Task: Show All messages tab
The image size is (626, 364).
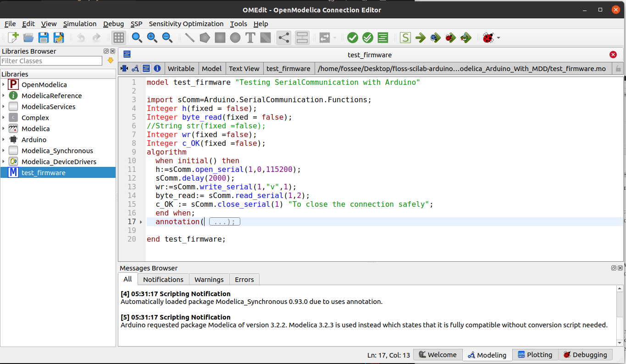Action: click(x=127, y=279)
